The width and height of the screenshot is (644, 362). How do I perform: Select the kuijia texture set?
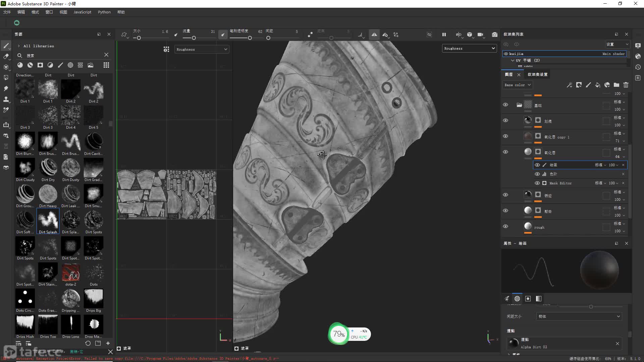coord(565,54)
